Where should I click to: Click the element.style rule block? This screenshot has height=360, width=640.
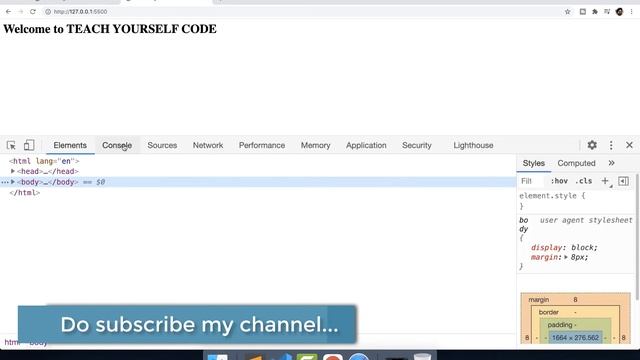click(x=552, y=201)
